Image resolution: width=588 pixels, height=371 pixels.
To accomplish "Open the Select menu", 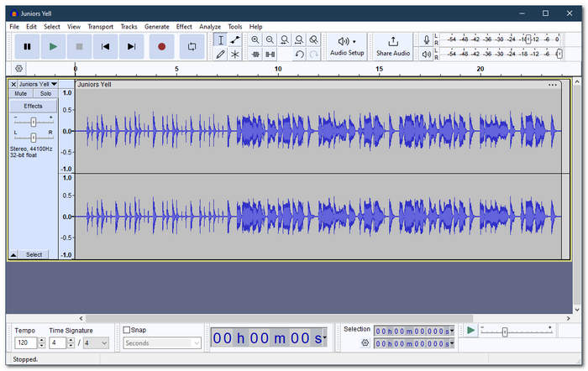I will [x=52, y=27].
